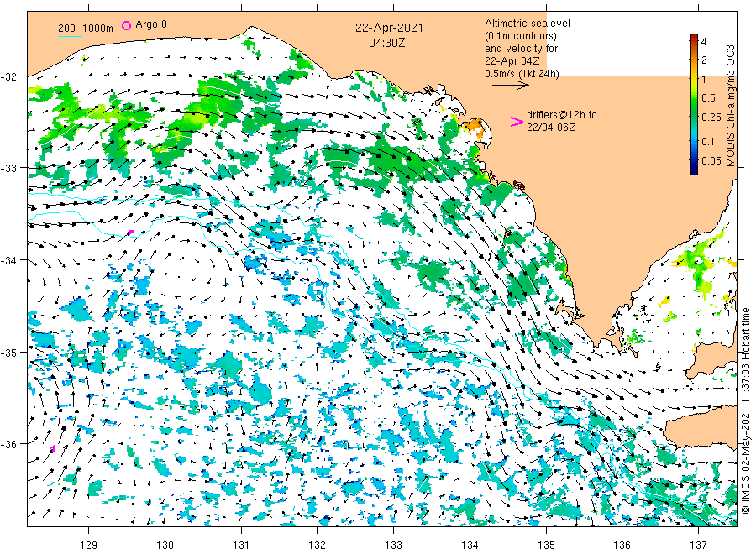Click the '22/04 06Z' drifter time text
The height and width of the screenshot is (554, 756).
tap(550, 128)
